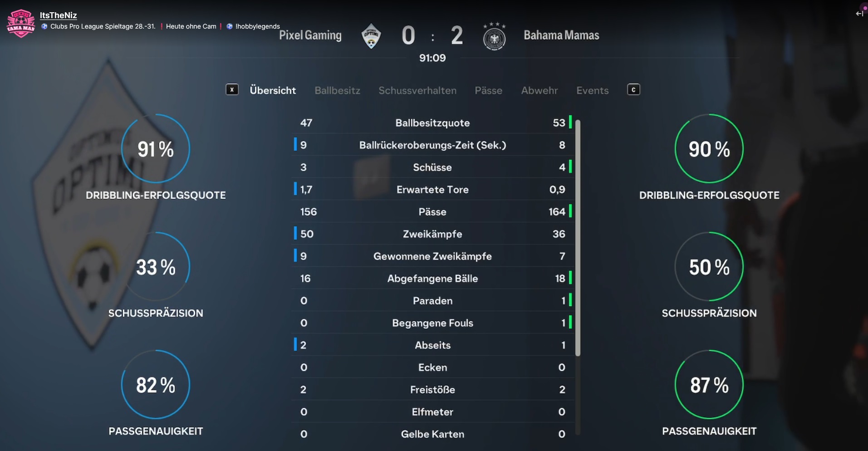Image resolution: width=868 pixels, height=451 pixels.
Task: Click the collapse arrow icon at top right
Action: (859, 14)
